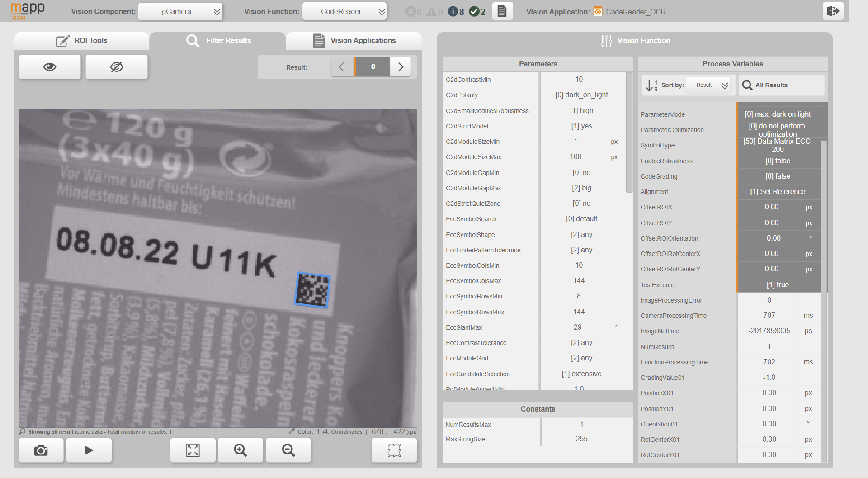Screen dimensions: 868x478
Task: Zoom in on the camera image
Action: 241,450
